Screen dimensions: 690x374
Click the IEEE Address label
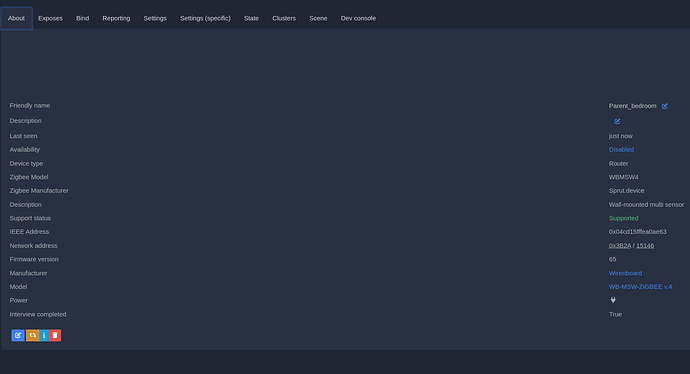(29, 232)
